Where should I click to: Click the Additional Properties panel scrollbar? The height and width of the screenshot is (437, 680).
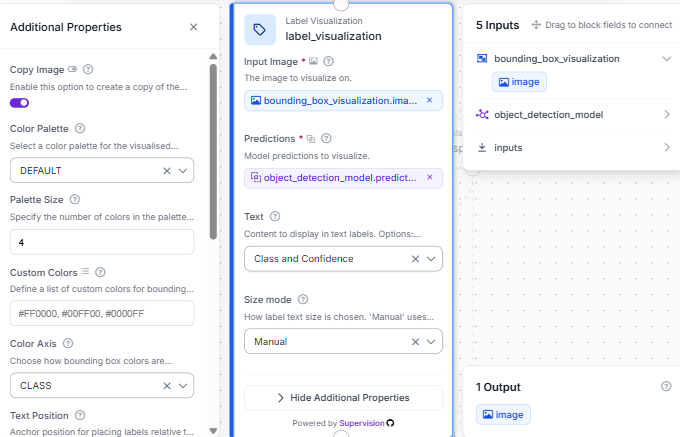(213, 152)
